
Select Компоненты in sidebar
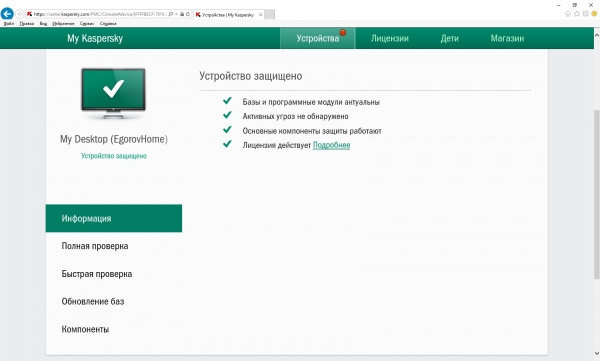pyautogui.click(x=114, y=329)
